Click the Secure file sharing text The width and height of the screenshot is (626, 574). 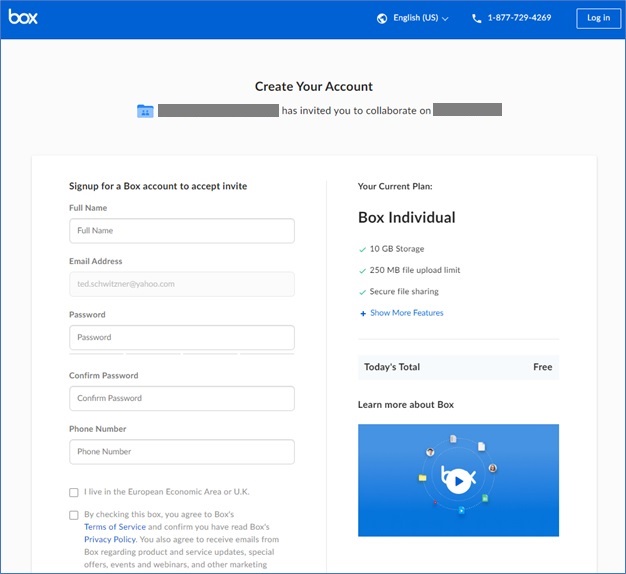(x=404, y=292)
